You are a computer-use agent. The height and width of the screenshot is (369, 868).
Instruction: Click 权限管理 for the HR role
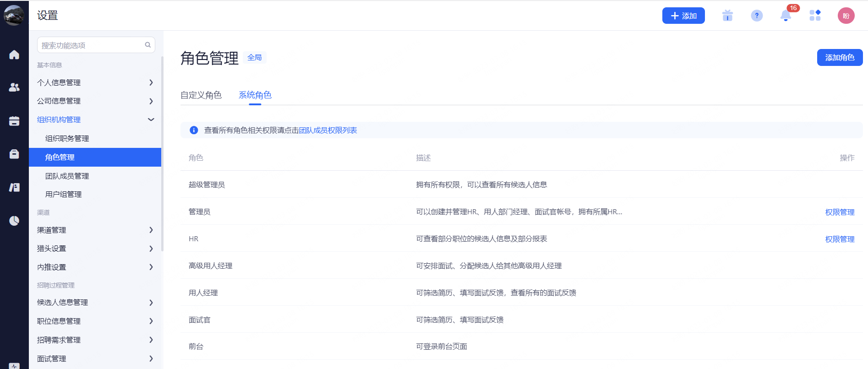[x=839, y=239]
